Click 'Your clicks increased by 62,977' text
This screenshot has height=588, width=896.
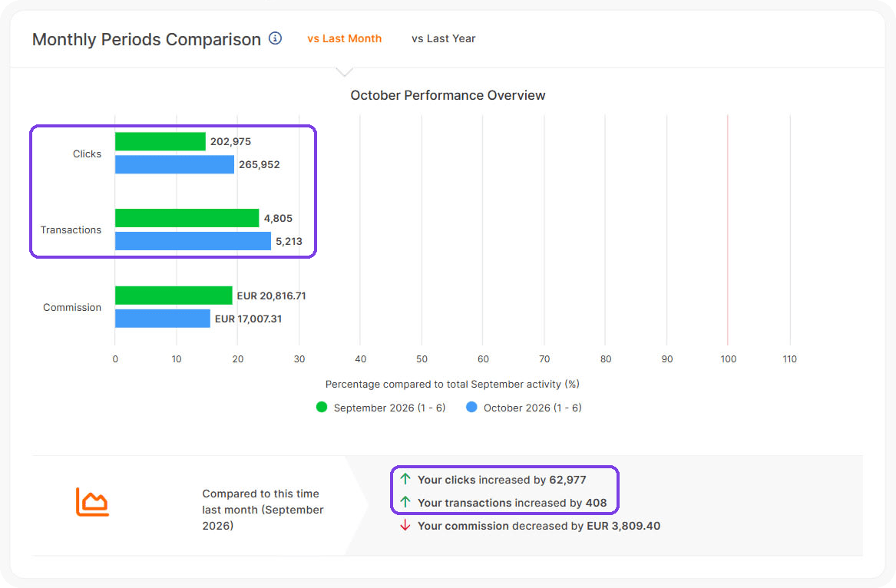[501, 480]
